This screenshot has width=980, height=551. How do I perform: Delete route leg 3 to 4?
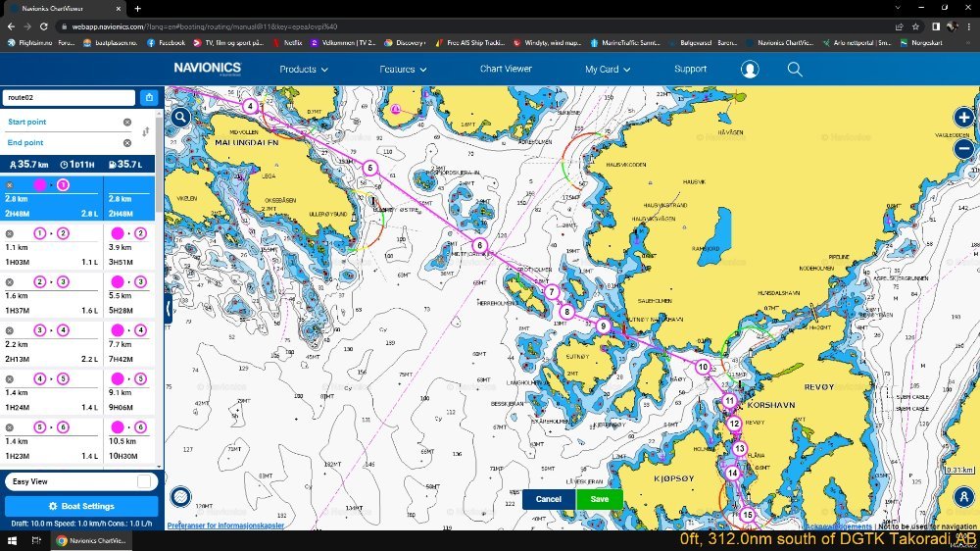10,330
